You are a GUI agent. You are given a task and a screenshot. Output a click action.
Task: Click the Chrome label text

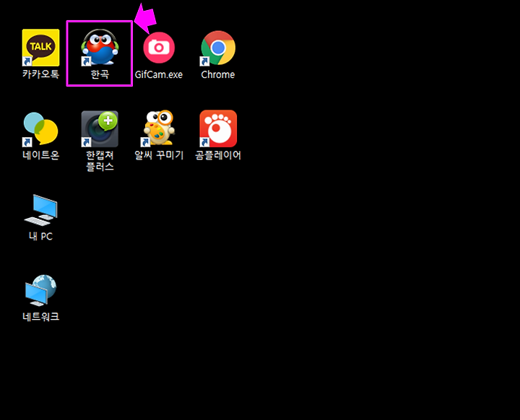[218, 74]
